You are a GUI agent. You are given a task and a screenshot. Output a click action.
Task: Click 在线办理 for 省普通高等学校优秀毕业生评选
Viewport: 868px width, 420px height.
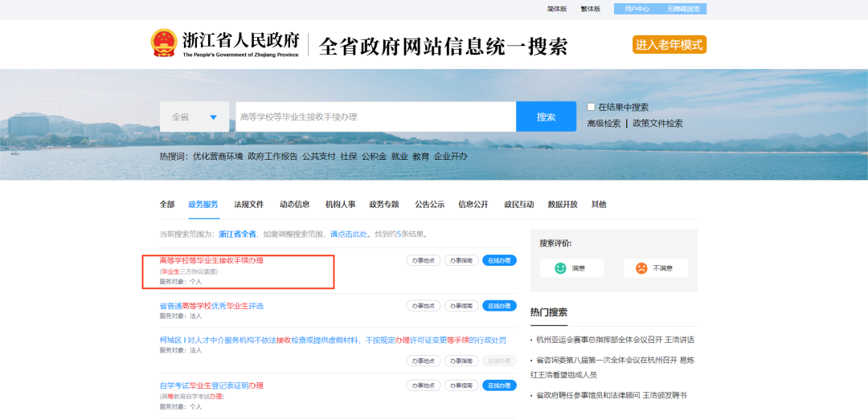499,305
